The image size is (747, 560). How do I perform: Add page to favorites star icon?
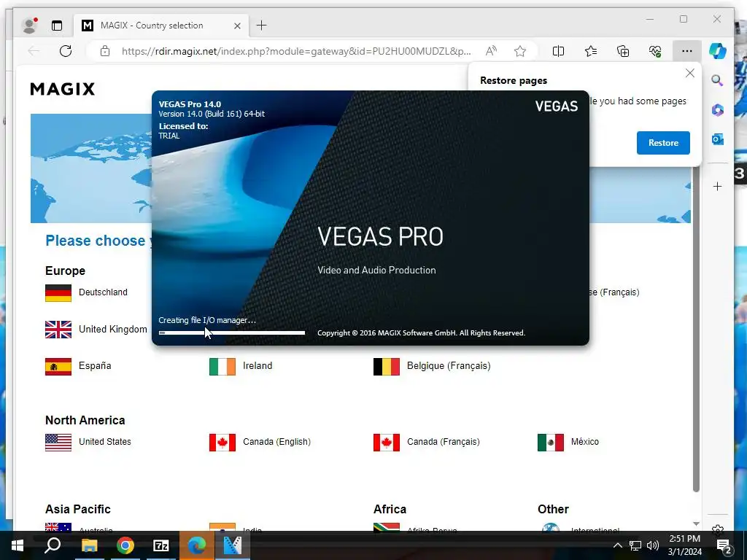pyautogui.click(x=520, y=51)
